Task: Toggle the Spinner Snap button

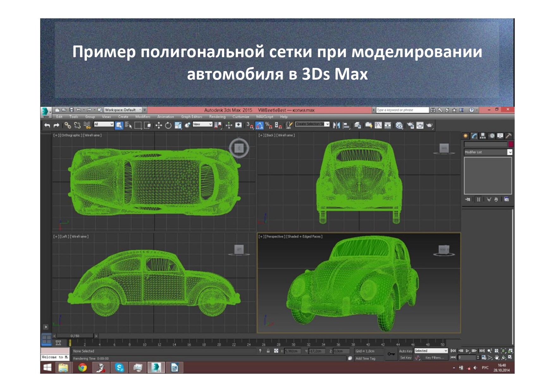Action: coord(278,125)
